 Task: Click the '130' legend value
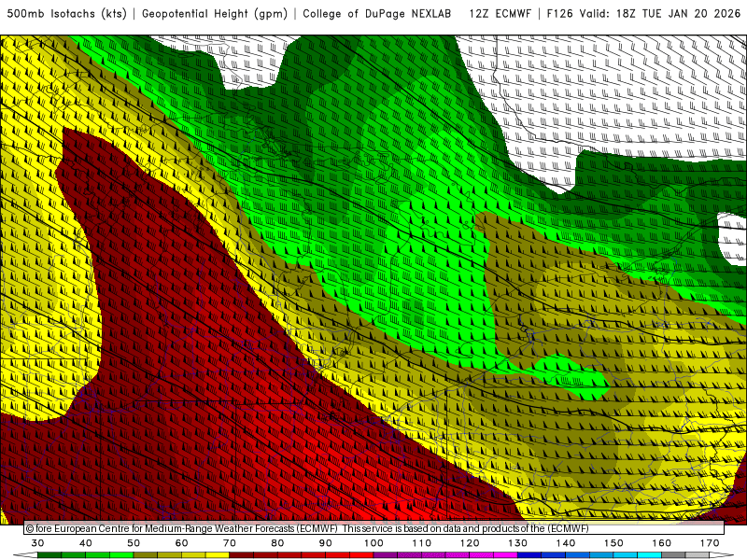coord(517,543)
